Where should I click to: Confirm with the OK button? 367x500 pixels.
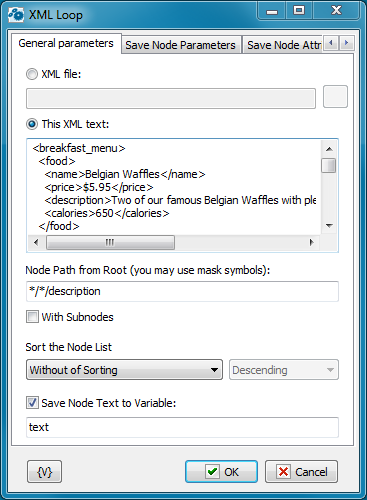pyautogui.click(x=221, y=472)
